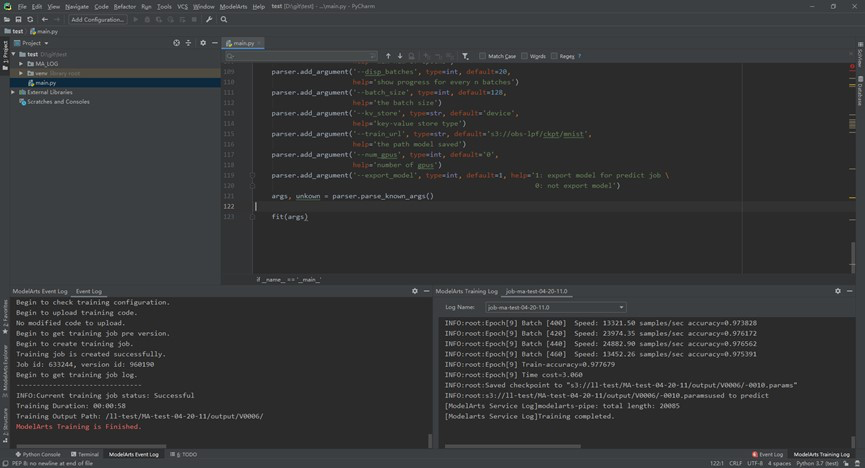Expand the External Libraries node
Image resolution: width=865 pixels, height=468 pixels.
pos(13,92)
